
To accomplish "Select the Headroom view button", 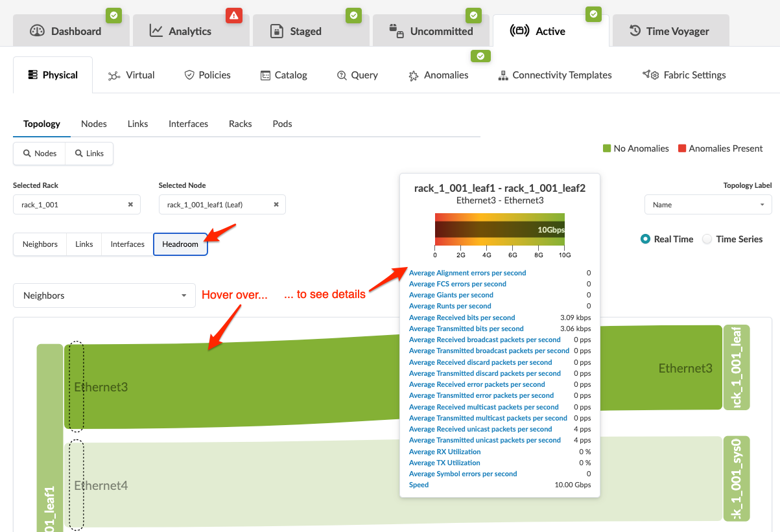I will coord(180,244).
